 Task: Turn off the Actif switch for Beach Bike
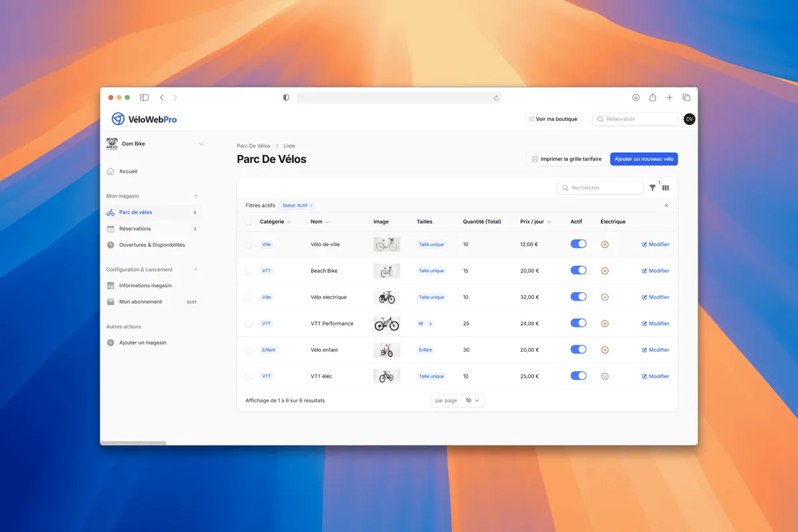click(578, 270)
